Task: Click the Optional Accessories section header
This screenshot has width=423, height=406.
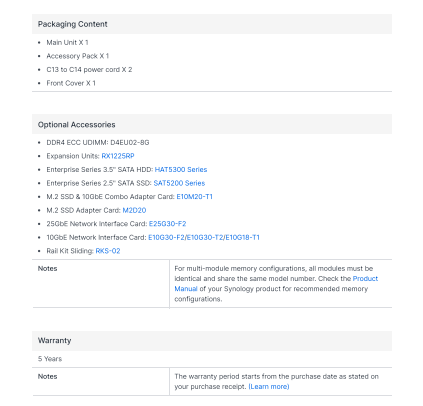Action: pyautogui.click(x=212, y=124)
